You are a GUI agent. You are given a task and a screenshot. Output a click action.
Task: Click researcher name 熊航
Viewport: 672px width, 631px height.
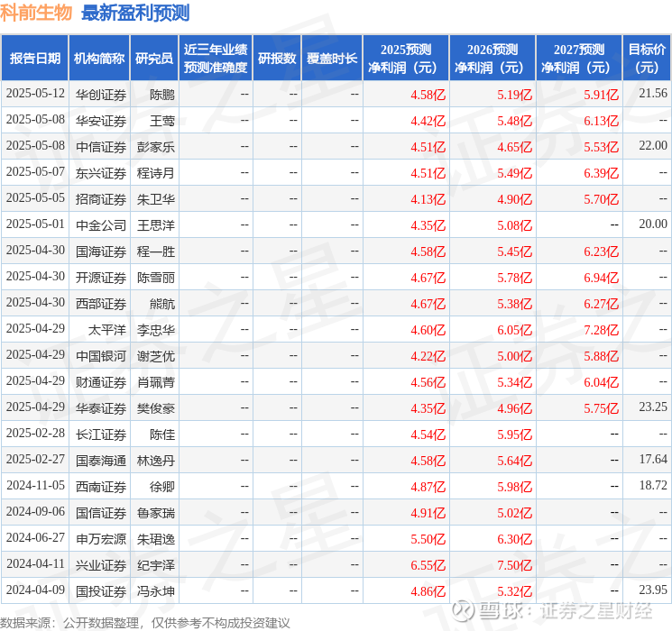pos(162,303)
